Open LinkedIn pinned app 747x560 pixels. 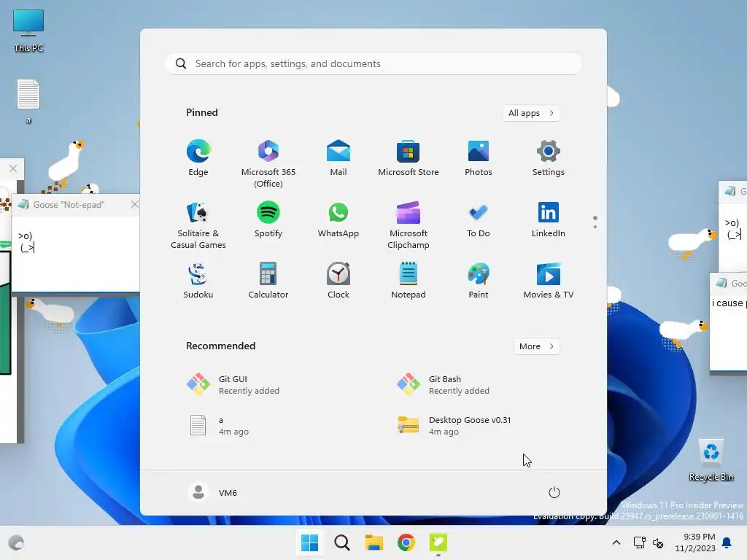549,219
